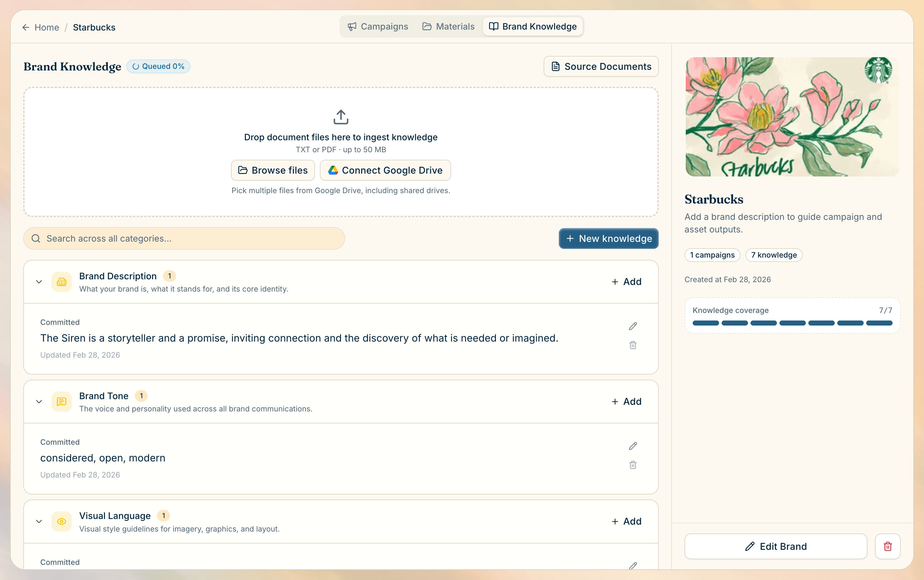Select the Brand Knowledge tab
Viewport: 924px width, 580px height.
(x=533, y=26)
